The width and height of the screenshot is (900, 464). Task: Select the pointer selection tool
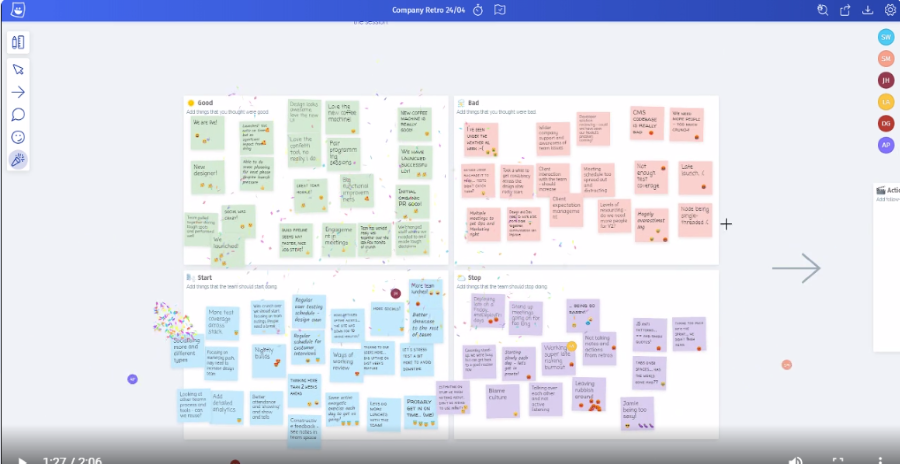(18, 69)
